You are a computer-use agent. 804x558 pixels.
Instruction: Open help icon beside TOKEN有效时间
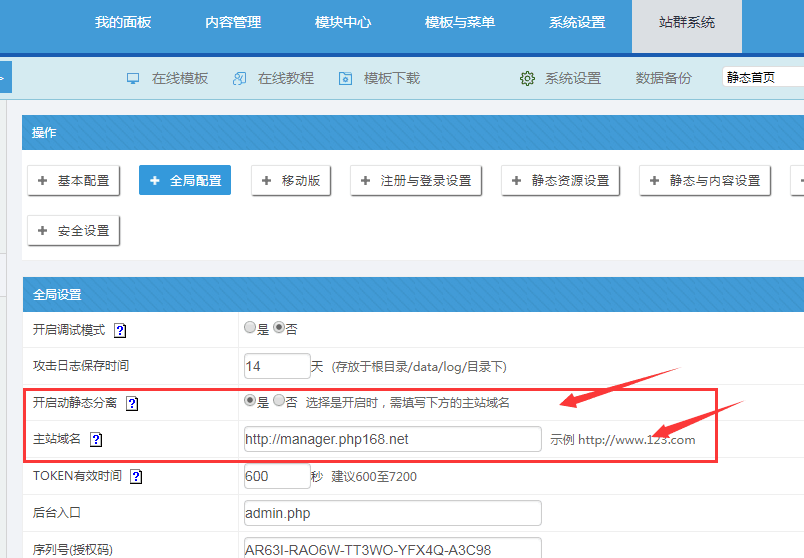pyautogui.click(x=136, y=476)
